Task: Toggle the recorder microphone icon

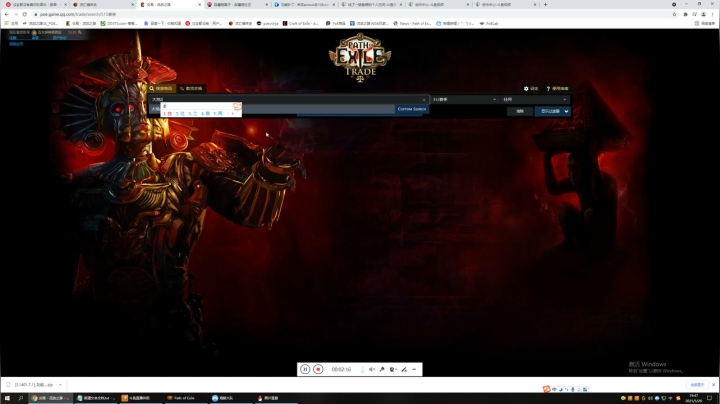Action: tap(382, 369)
